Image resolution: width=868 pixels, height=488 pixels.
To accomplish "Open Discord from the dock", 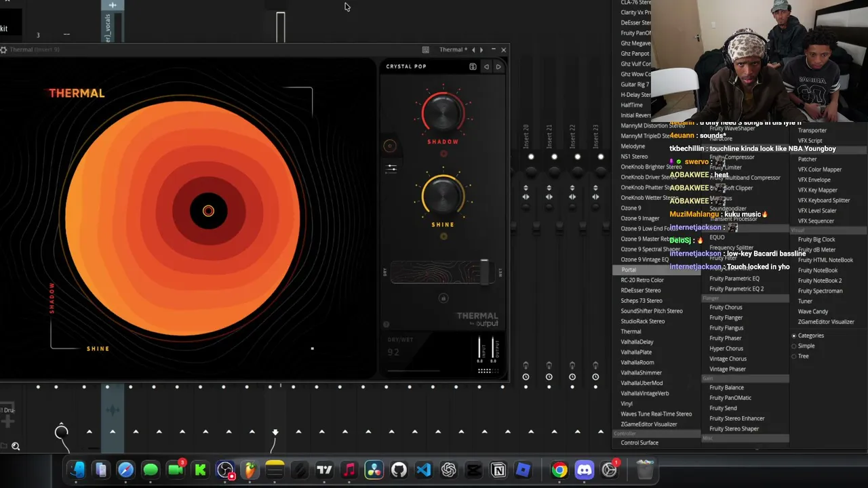I will 584,470.
